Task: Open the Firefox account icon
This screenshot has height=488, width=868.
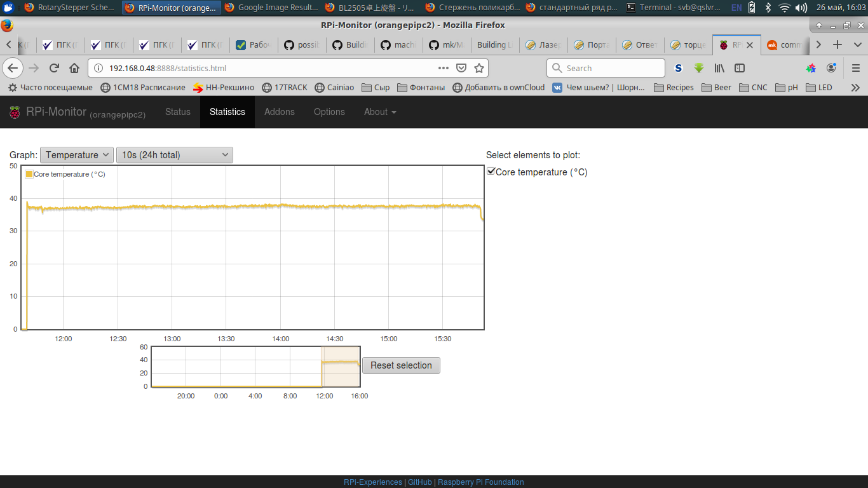Action: [831, 68]
